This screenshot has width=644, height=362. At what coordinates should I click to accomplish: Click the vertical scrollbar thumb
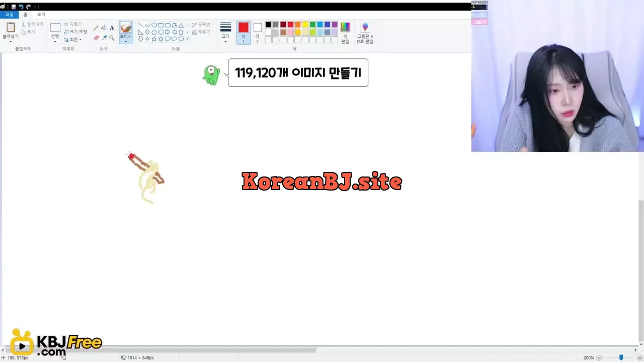point(641,271)
